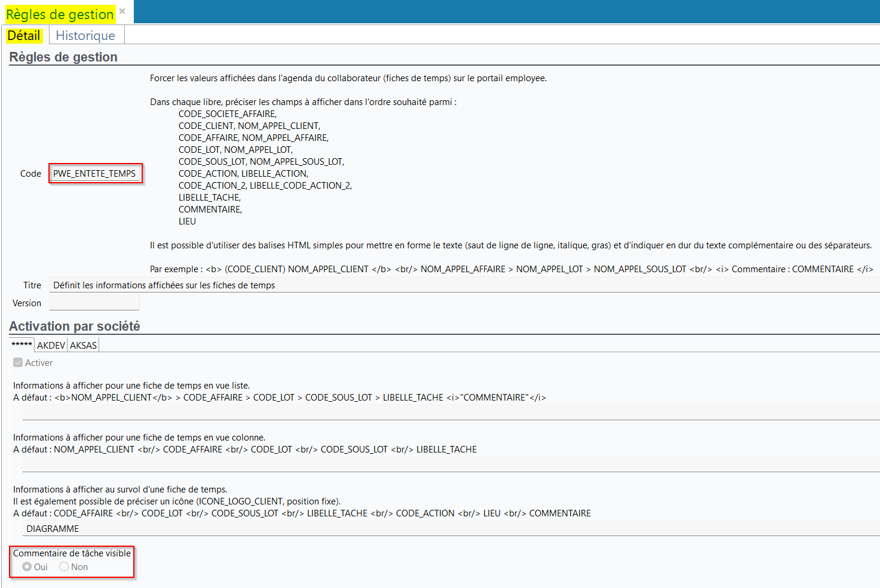Click the Activation par société section header
This screenshot has height=588, width=880.
75,327
